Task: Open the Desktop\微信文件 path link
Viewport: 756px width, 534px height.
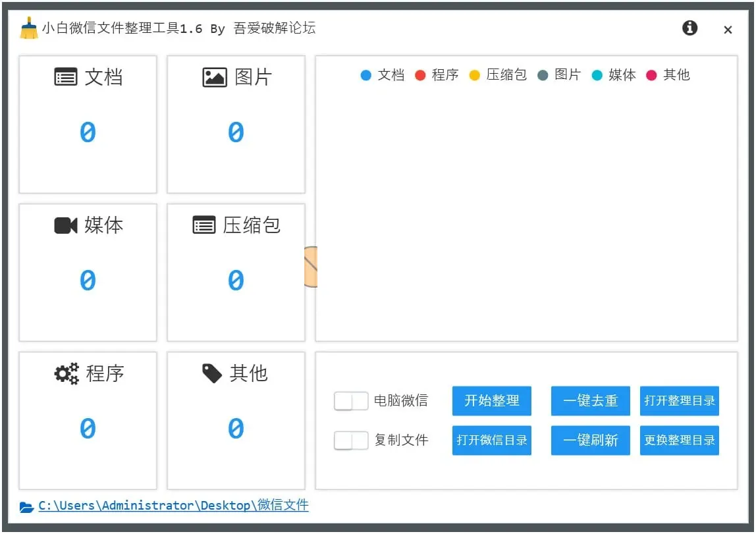Action: tap(173, 506)
